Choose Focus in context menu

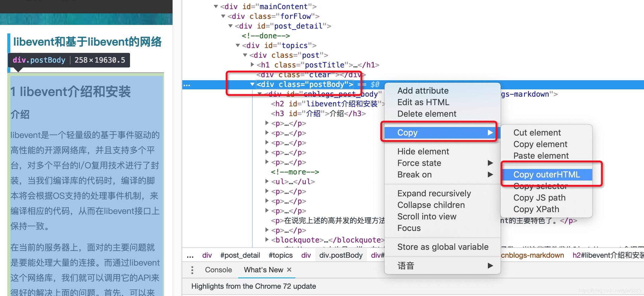pos(442,228)
